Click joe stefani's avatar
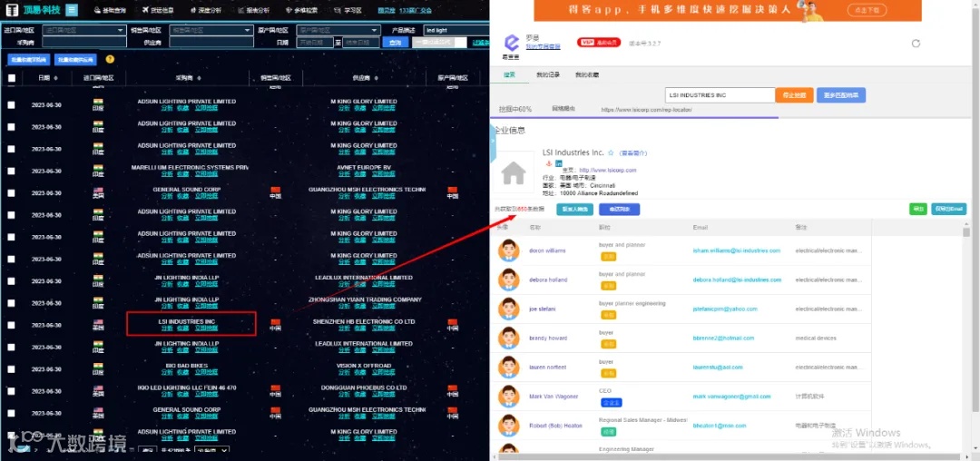The height and width of the screenshot is (461, 980). (x=509, y=309)
